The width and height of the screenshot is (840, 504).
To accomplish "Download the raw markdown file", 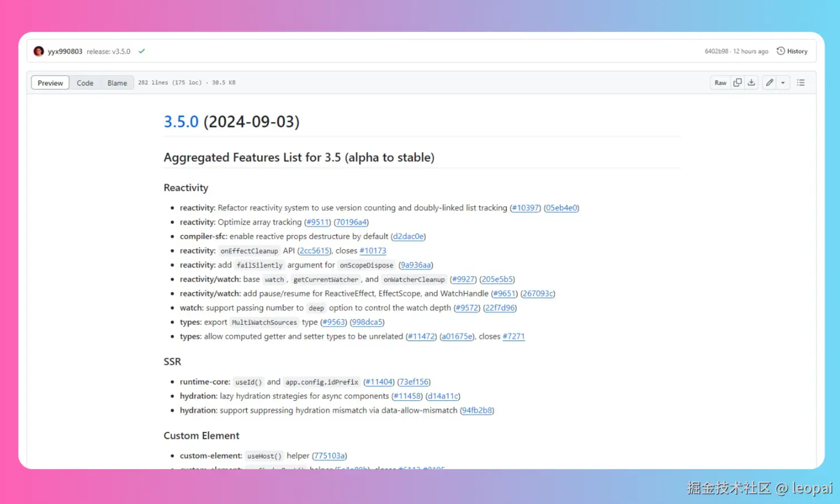I will (752, 83).
